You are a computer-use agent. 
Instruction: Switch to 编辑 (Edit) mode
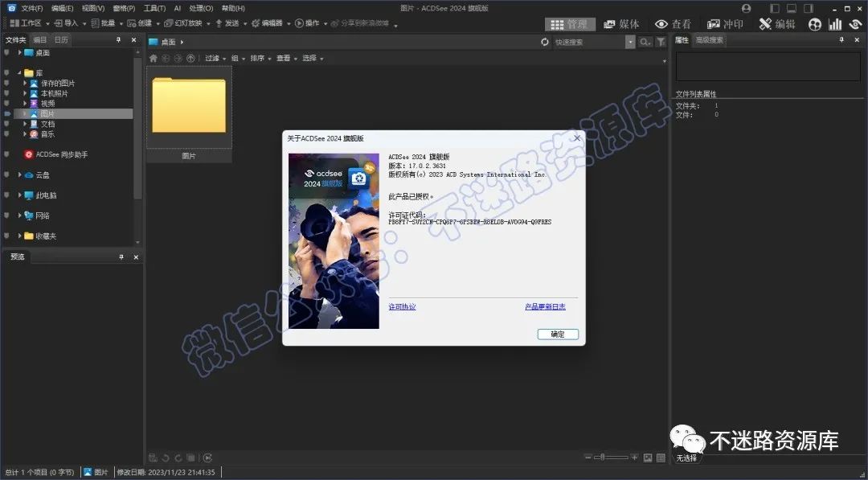click(777, 24)
